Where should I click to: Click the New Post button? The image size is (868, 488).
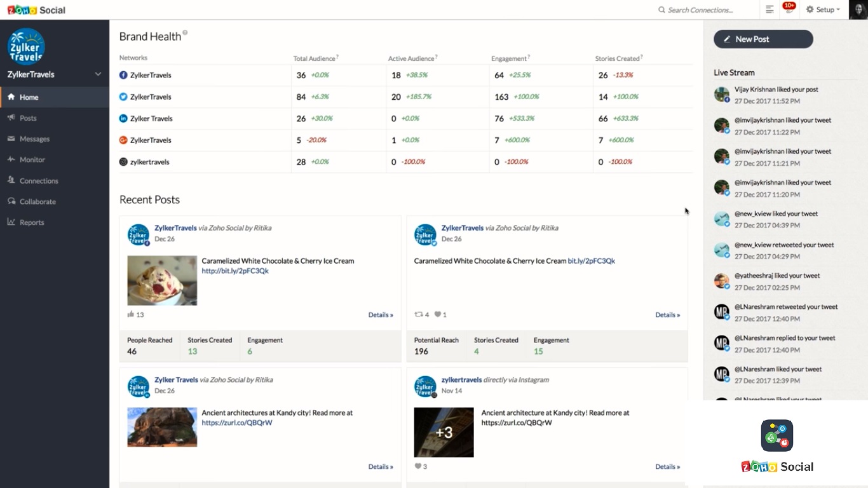point(763,39)
